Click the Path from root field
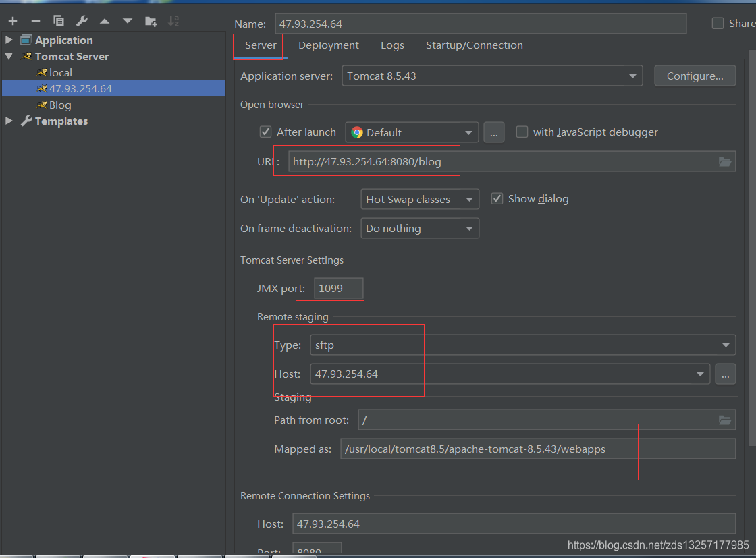756x558 pixels. pyautogui.click(x=547, y=420)
